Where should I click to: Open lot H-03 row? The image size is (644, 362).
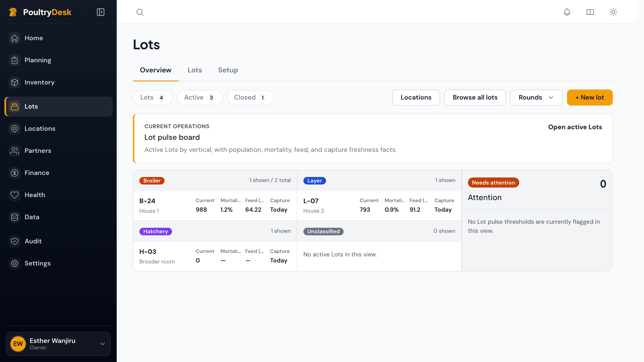[215, 256]
